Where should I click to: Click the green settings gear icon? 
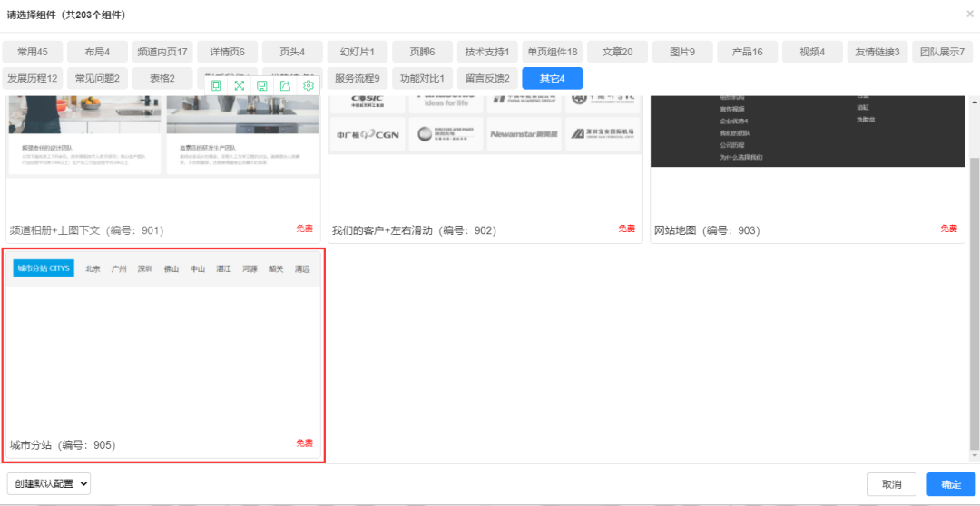(309, 85)
